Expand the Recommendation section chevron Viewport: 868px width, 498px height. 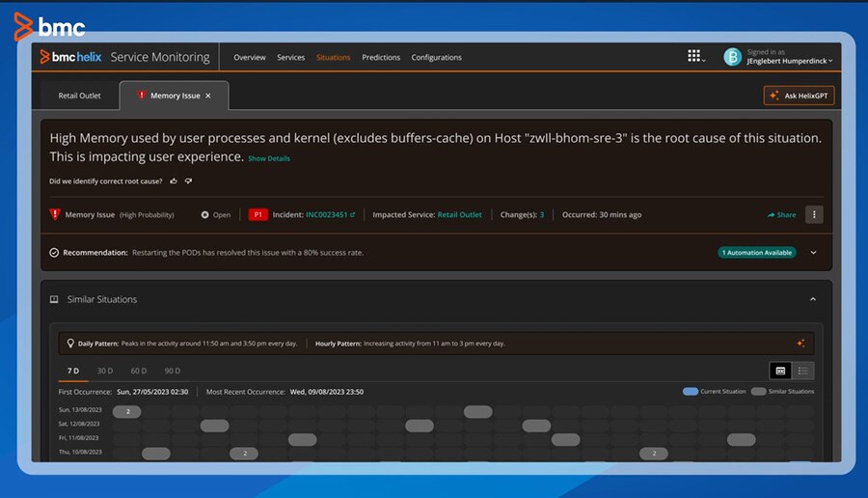[813, 253]
